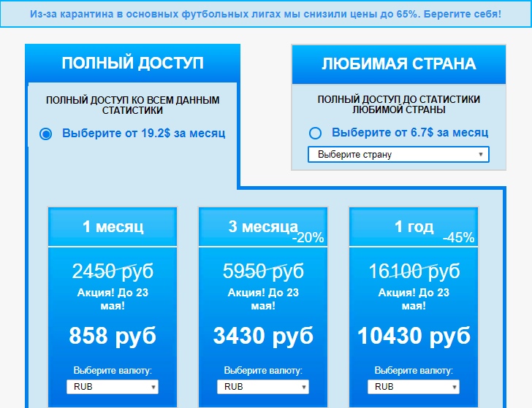Choose the '1 месяц' subscription card header
532x408 pixels.
[x=113, y=227]
